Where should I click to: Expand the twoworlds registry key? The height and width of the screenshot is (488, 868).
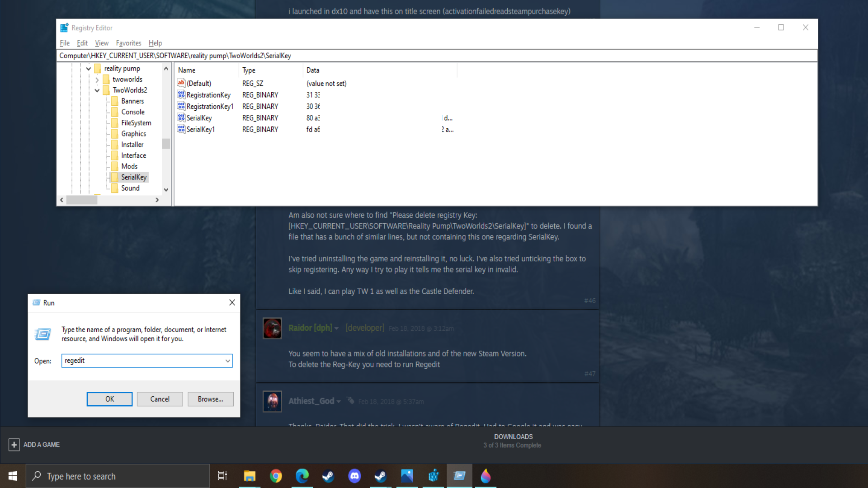click(x=97, y=80)
